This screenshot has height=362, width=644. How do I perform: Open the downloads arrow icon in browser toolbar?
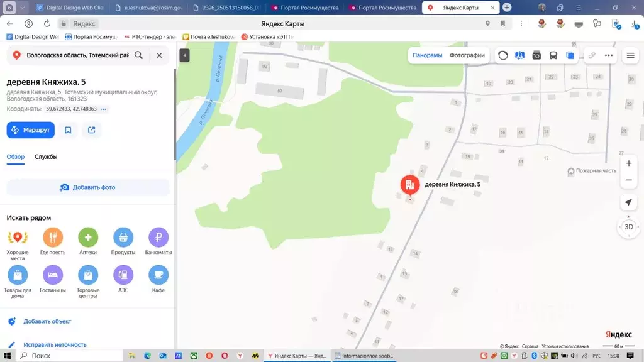tap(635, 25)
